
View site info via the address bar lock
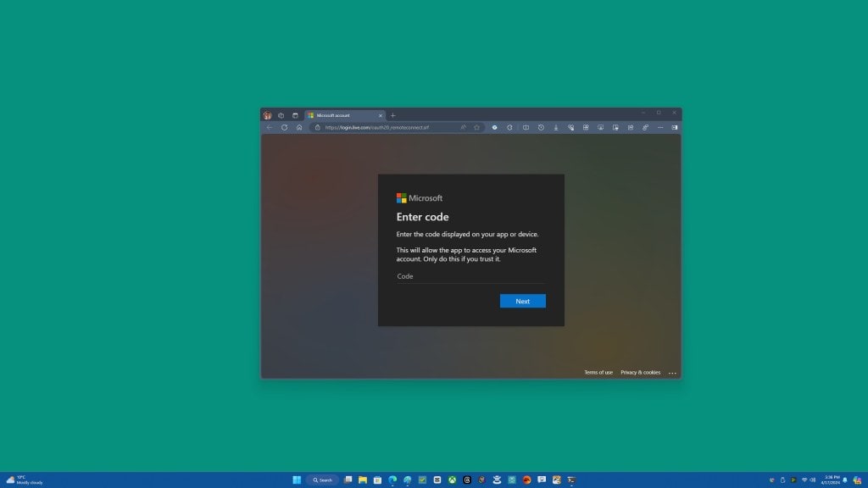[x=318, y=128]
